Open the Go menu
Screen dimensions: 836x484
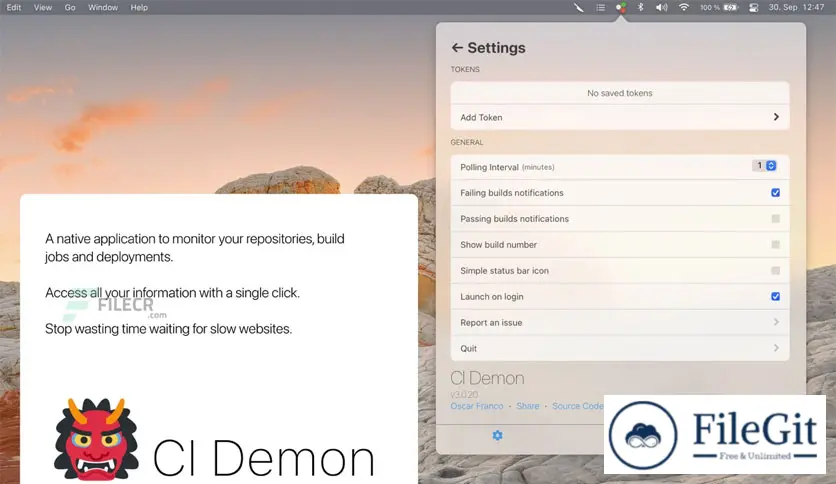coord(70,7)
